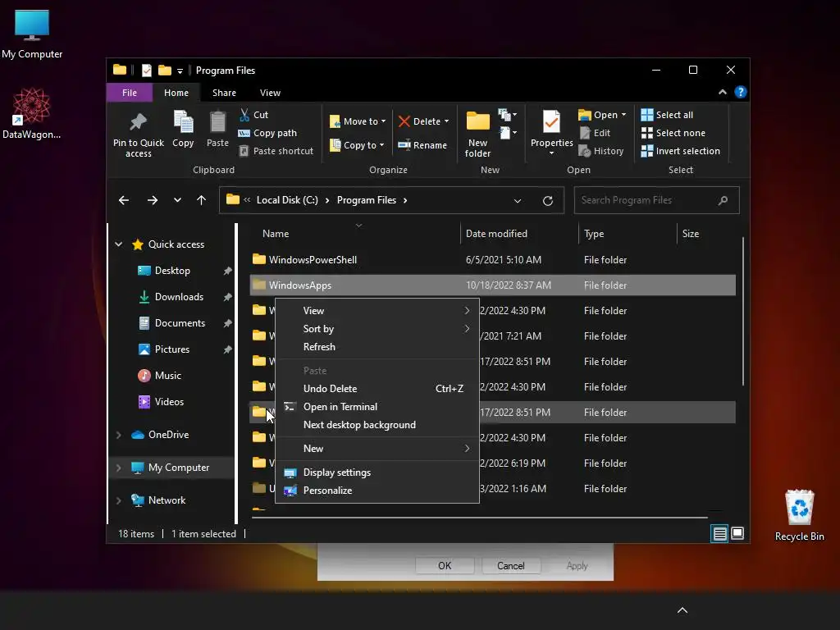Image resolution: width=840 pixels, height=630 pixels.
Task: Choose Refresh from the context menu
Action: [377, 347]
